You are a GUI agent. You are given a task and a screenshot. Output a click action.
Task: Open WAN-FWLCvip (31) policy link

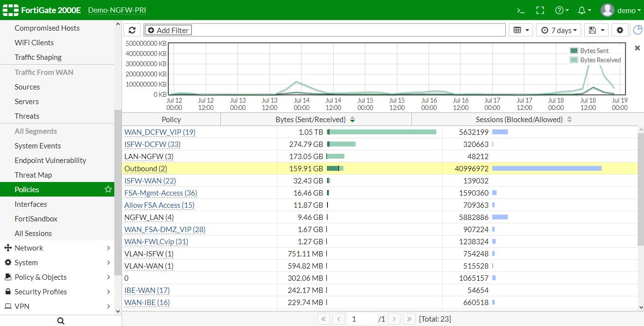(x=156, y=241)
